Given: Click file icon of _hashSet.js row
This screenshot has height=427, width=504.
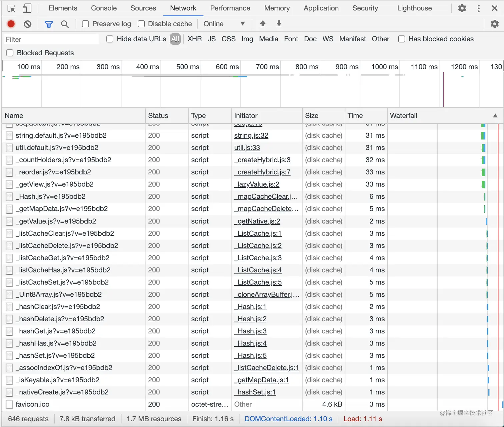Looking at the screenshot, I should [x=9, y=356].
